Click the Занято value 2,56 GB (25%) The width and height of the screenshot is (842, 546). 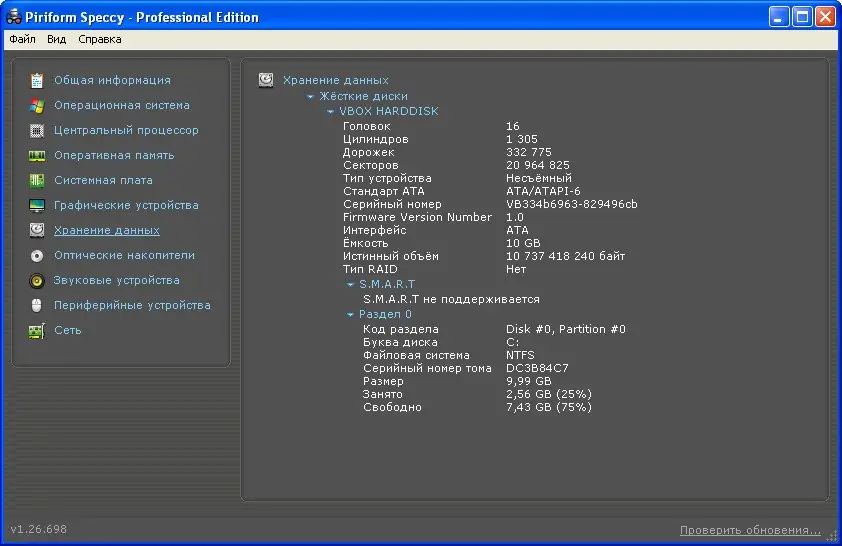[549, 394]
